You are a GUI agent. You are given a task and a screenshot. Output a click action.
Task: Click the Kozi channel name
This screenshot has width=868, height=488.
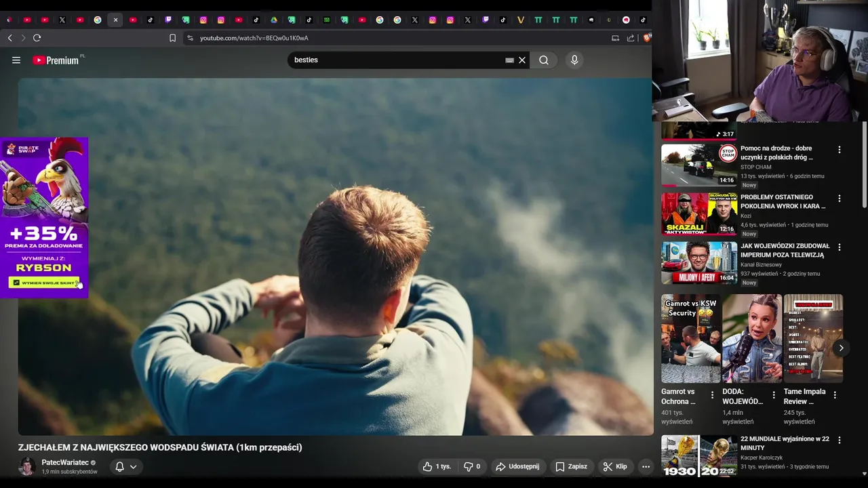click(x=746, y=216)
